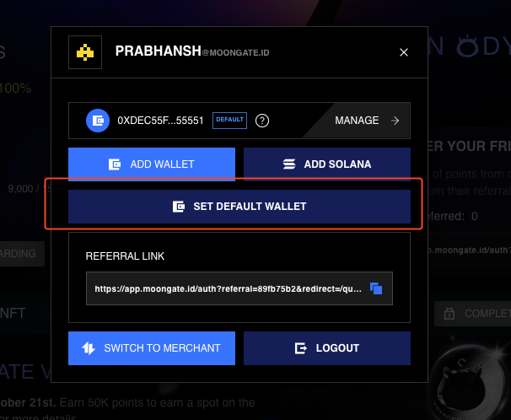
Task: Click wallet address 0XDEC55F...55551 text
Action: tap(160, 121)
